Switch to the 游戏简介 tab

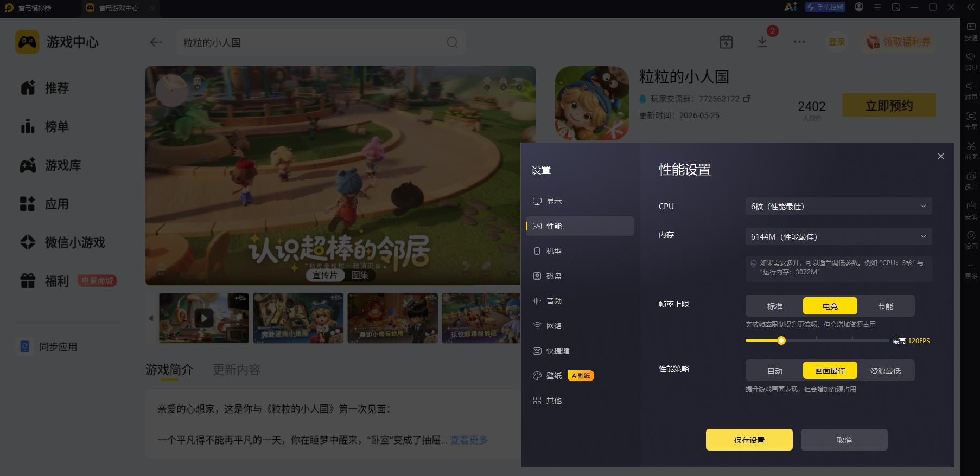(x=169, y=370)
